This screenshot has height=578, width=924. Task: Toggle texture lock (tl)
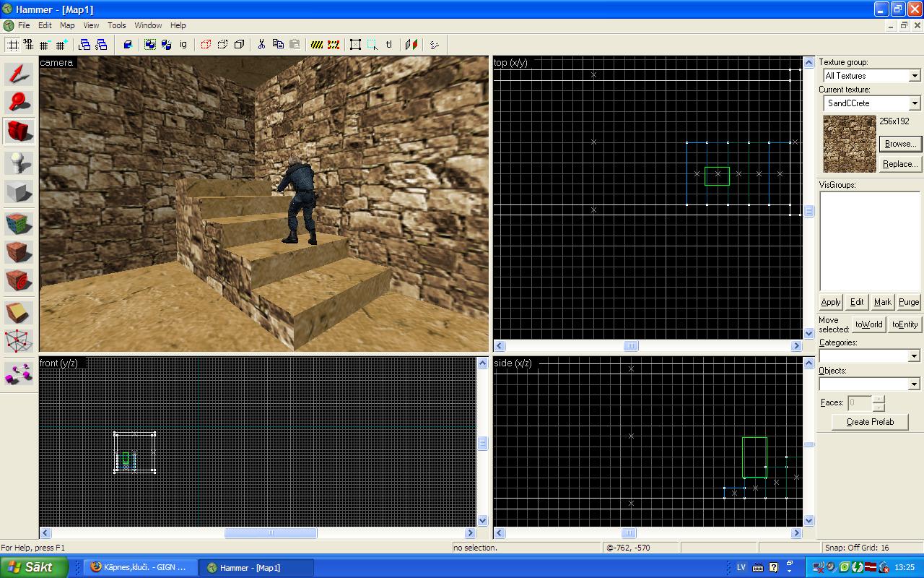[x=389, y=44]
